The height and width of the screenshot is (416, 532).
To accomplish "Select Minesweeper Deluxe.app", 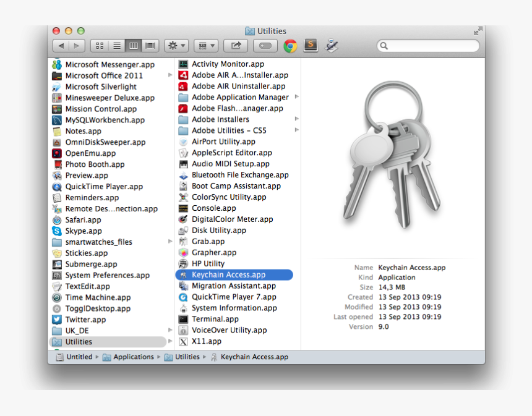I will click(x=109, y=98).
